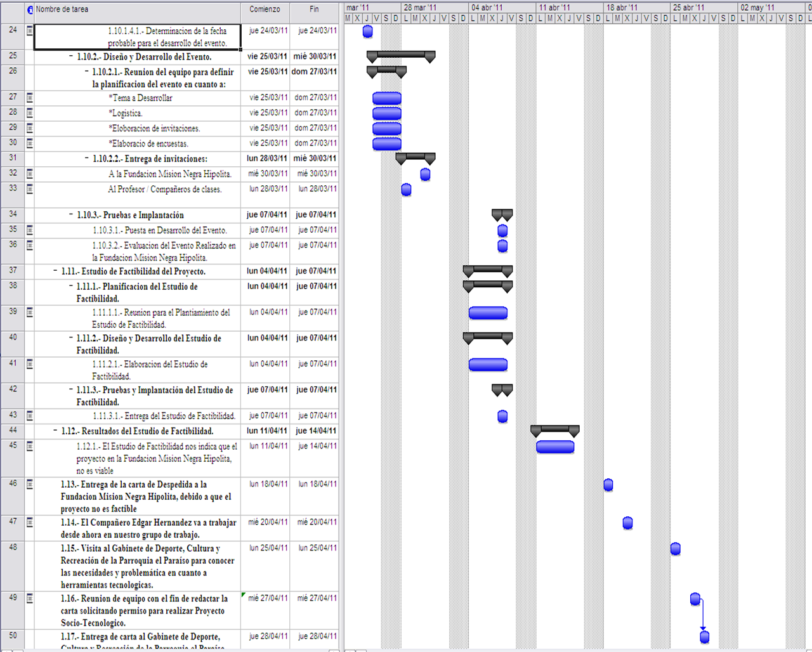Click the indicator icon for Logistica row
812x652 pixels.
click(29, 113)
